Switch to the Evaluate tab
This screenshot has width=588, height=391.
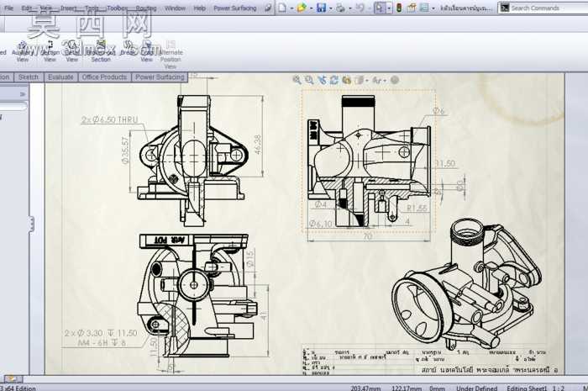(60, 77)
